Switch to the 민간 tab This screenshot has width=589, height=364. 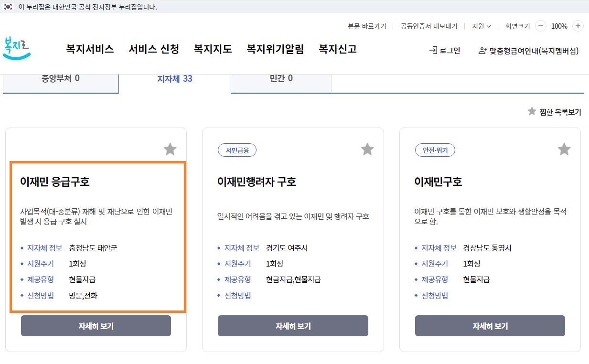click(x=281, y=79)
